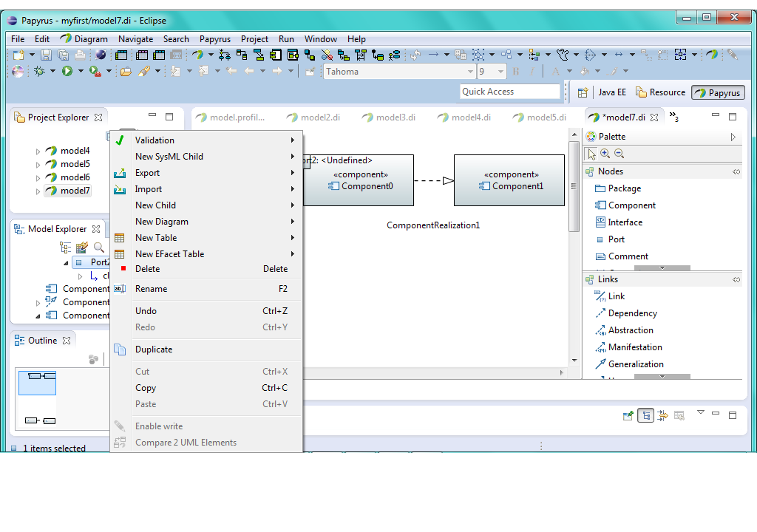Select Component1 box in the diagram
Image resolution: width=757 pixels, height=532 pixels.
[509, 180]
